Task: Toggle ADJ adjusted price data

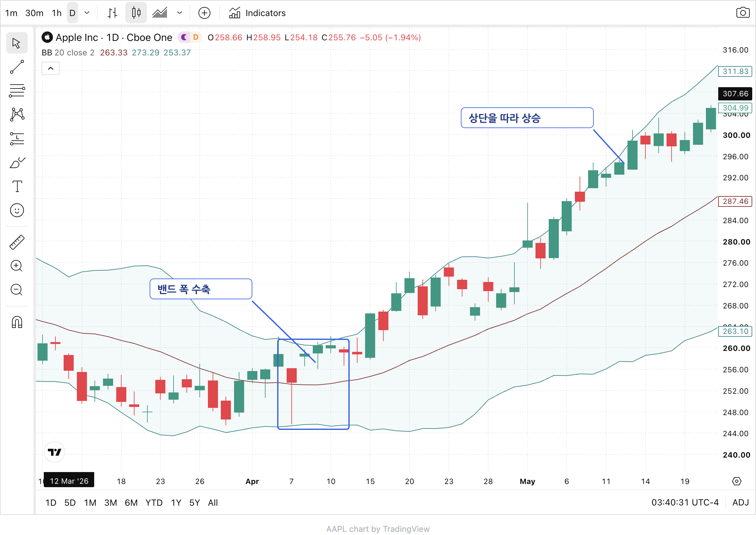Action: pos(741,503)
